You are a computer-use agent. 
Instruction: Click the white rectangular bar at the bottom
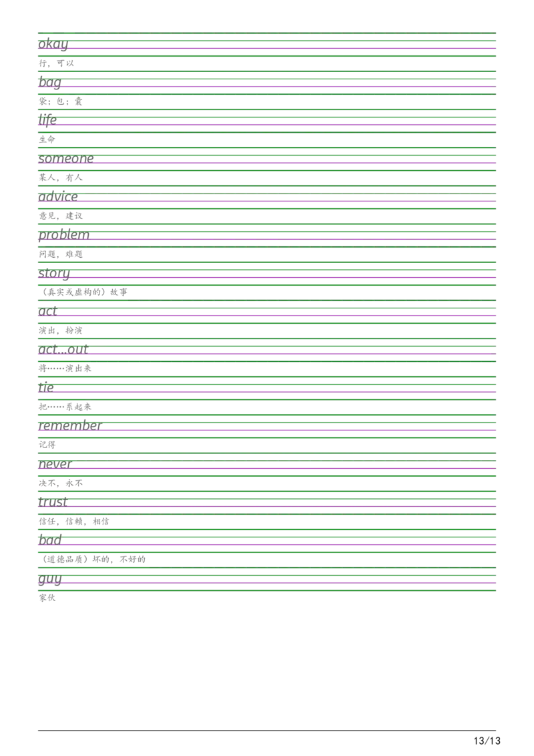[x=171, y=742]
